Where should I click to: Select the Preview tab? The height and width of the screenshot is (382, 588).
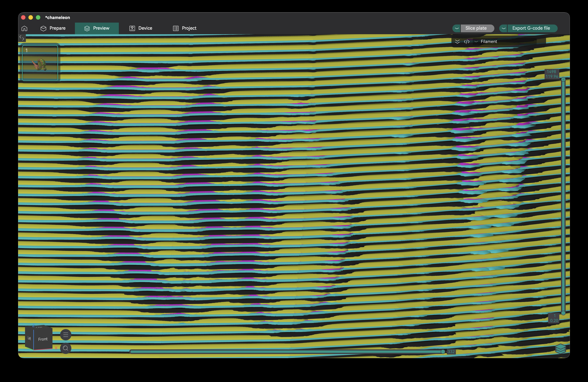point(97,28)
